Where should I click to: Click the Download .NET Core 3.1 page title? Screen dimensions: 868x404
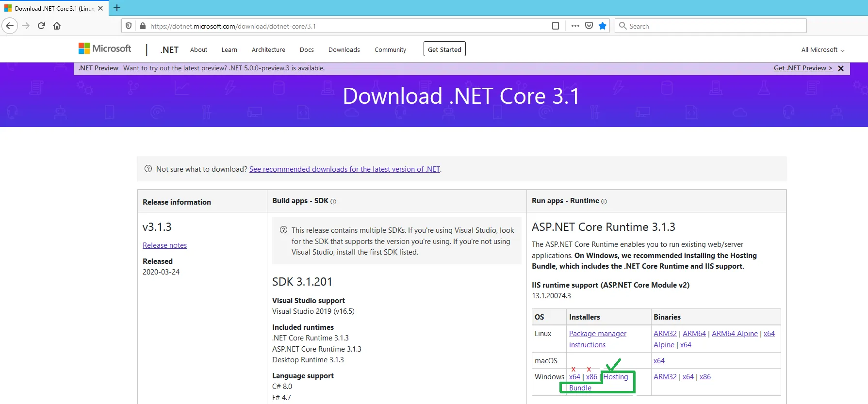click(x=461, y=96)
